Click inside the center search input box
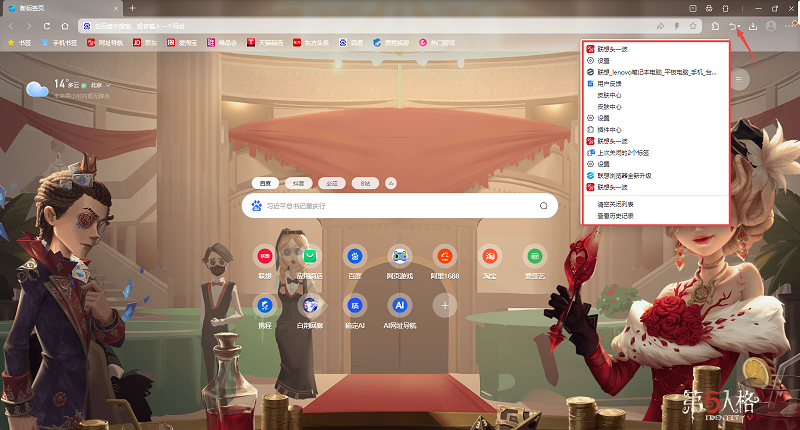 pos(399,206)
